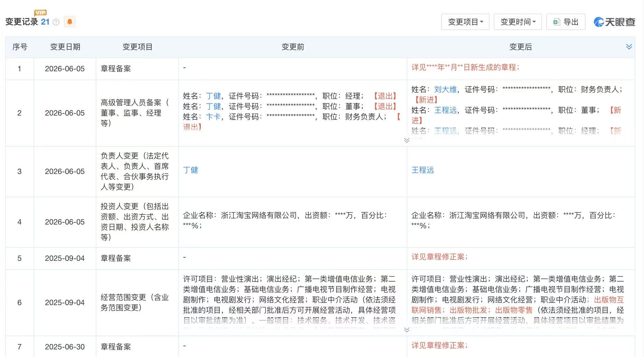Image resolution: width=644 pixels, height=357 pixels.
Task: Expand the truncated 经营范围变更 row content
Action: pyautogui.click(x=407, y=330)
